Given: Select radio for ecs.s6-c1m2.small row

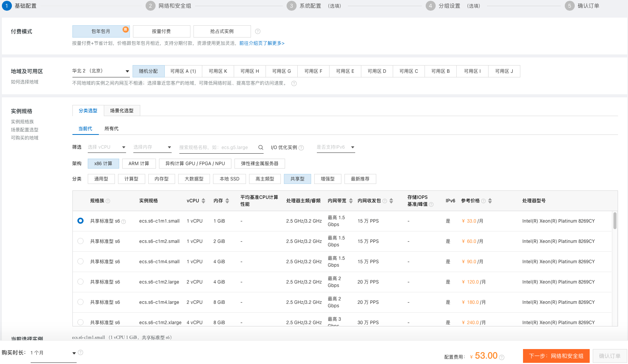Looking at the screenshot, I should (x=80, y=241).
